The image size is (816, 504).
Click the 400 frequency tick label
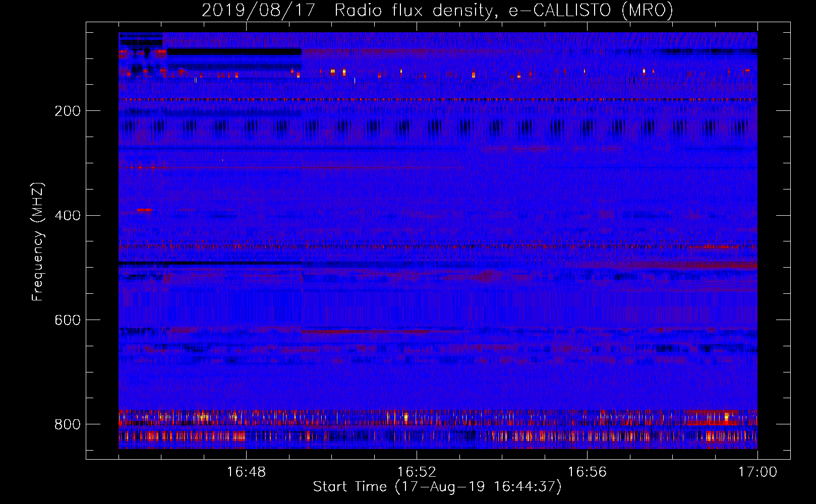click(x=68, y=216)
